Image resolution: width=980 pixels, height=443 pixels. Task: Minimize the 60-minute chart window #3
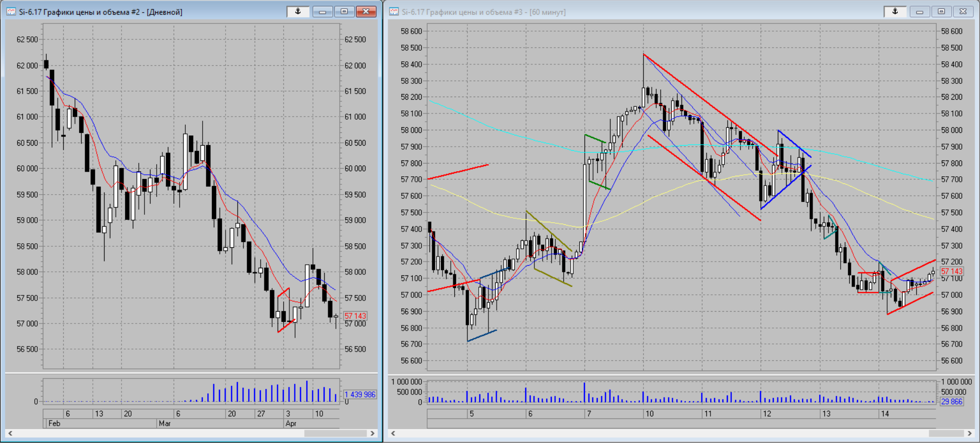[920, 11]
